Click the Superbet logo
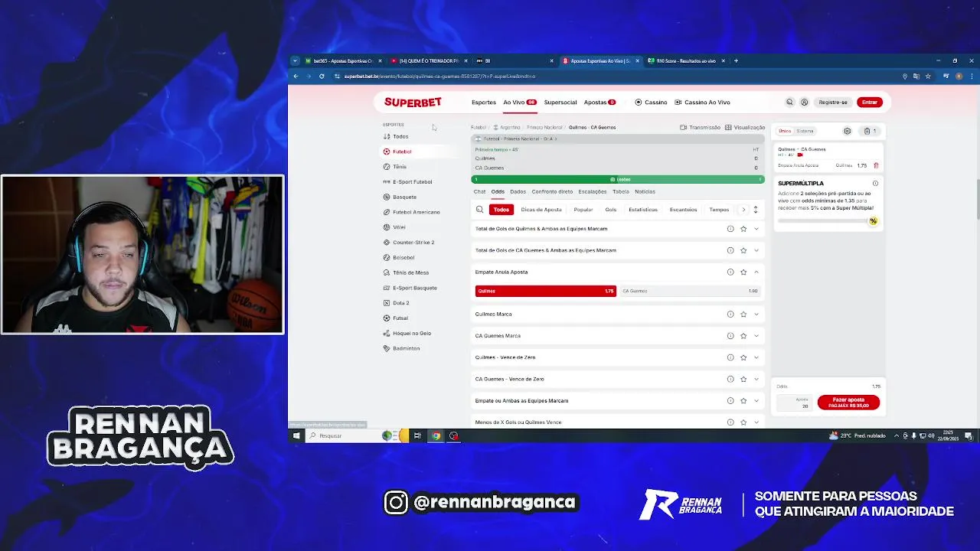This screenshot has height=551, width=980. click(413, 102)
